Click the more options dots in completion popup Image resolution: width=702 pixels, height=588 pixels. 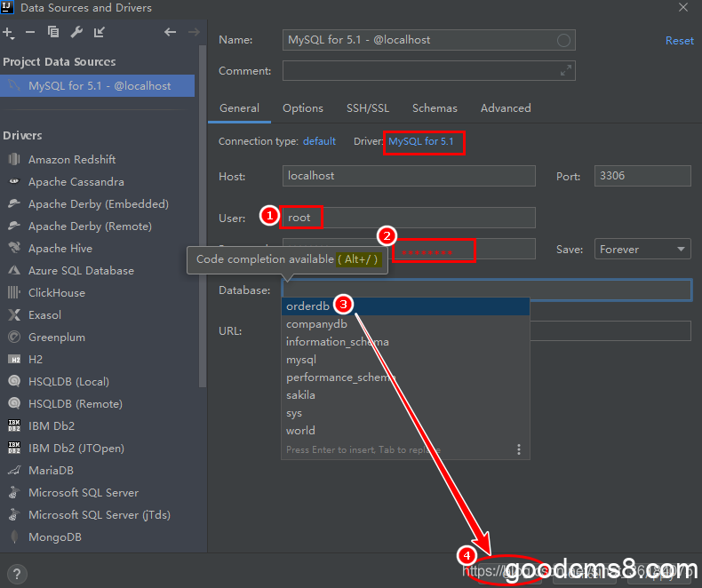point(518,449)
